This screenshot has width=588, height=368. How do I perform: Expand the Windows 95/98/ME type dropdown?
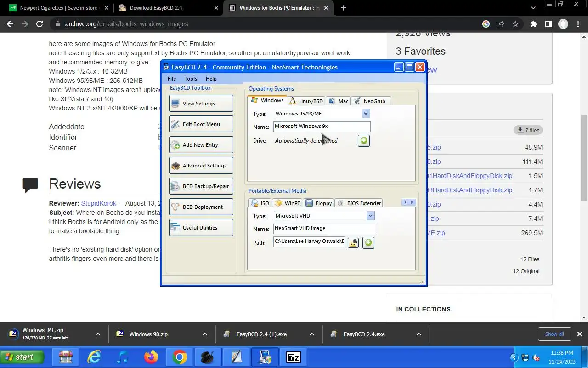[x=366, y=114]
